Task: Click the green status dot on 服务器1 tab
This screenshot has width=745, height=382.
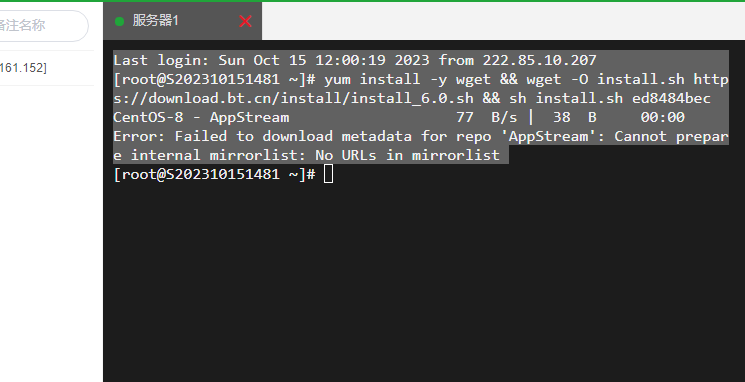Action: click(119, 21)
